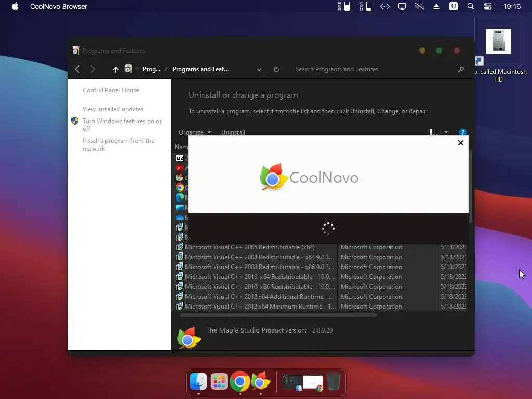
Task: Close the CoolNovo splash dialog
Action: (x=460, y=143)
